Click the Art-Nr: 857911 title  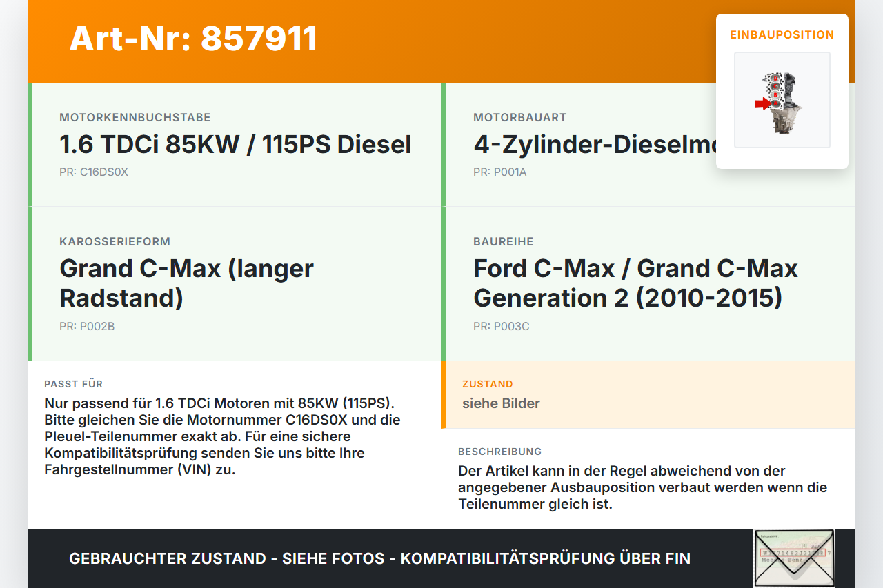click(x=193, y=39)
